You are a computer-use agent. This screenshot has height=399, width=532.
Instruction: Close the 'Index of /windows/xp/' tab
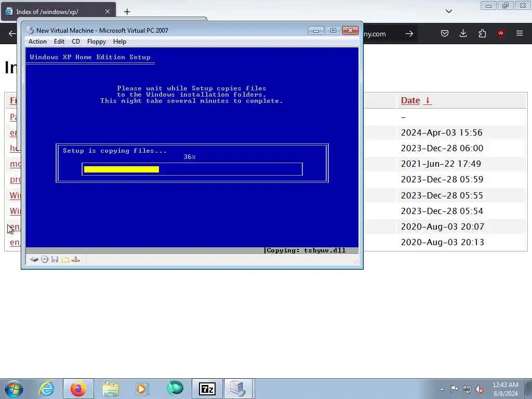pos(107,11)
